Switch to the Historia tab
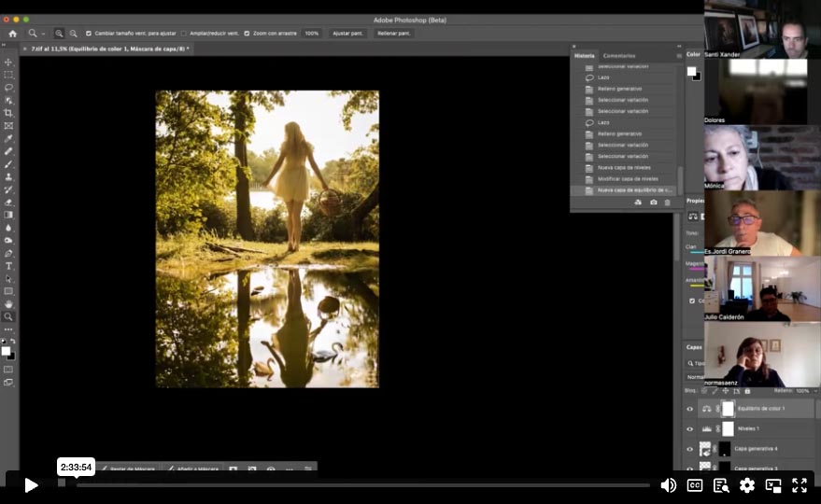This screenshot has width=821, height=504. pyautogui.click(x=585, y=56)
